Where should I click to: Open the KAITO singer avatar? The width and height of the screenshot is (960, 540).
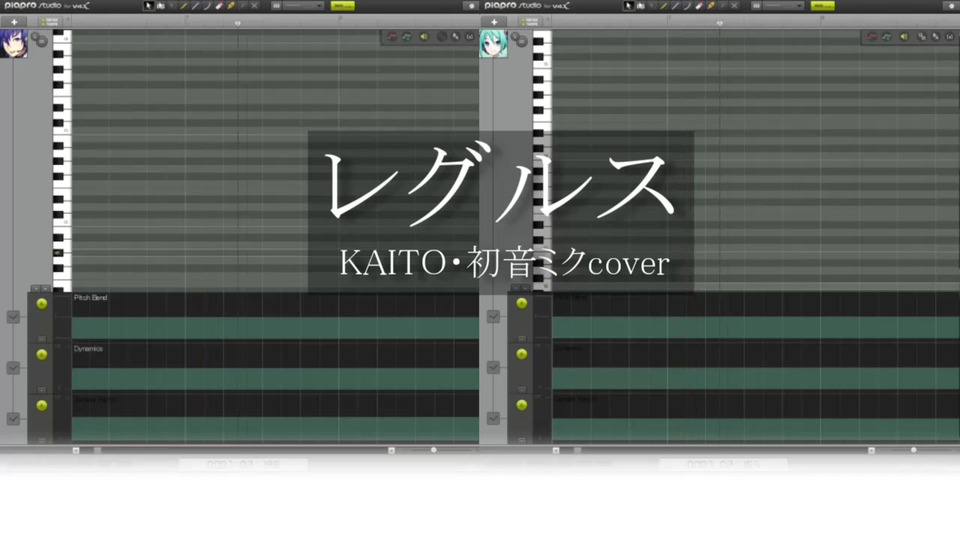(13, 44)
